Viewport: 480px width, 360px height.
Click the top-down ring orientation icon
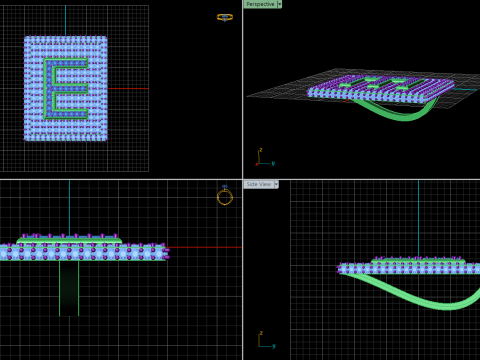tap(225, 17)
